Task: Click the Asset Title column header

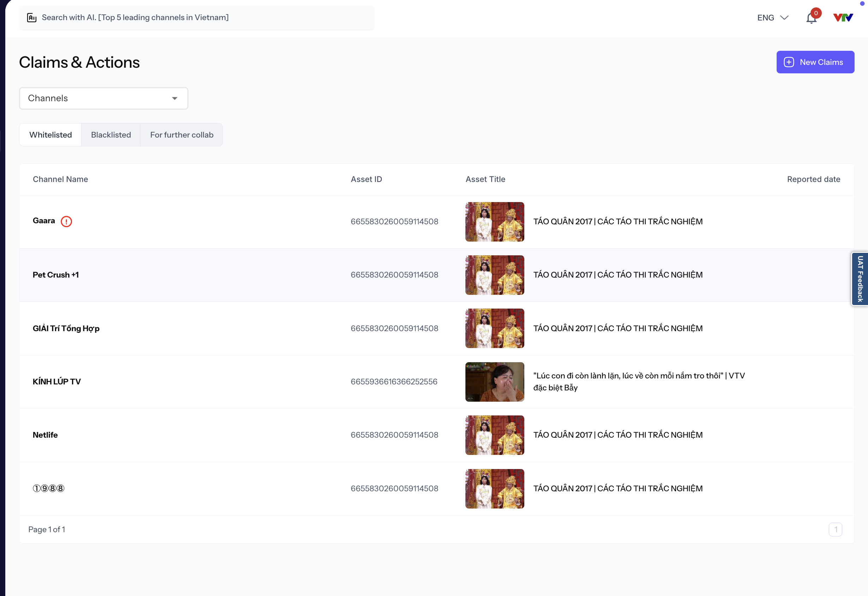Action: tap(486, 179)
